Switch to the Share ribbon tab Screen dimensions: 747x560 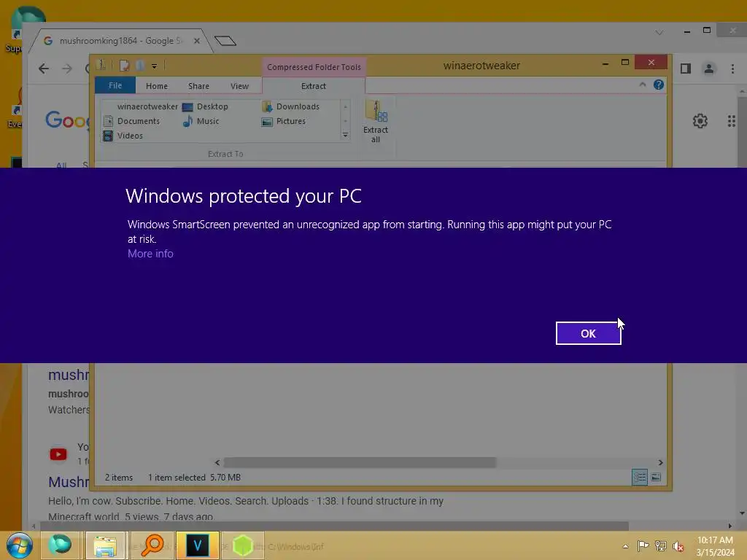tap(198, 86)
